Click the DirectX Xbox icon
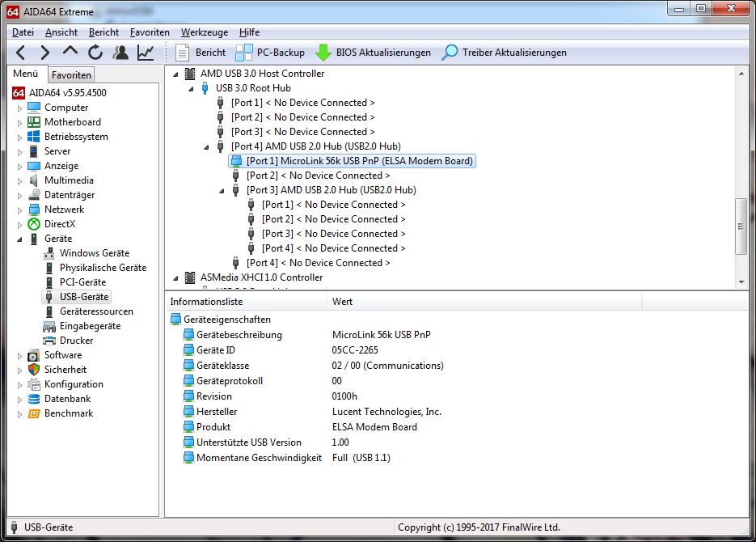The height and width of the screenshot is (542, 756). (34, 224)
